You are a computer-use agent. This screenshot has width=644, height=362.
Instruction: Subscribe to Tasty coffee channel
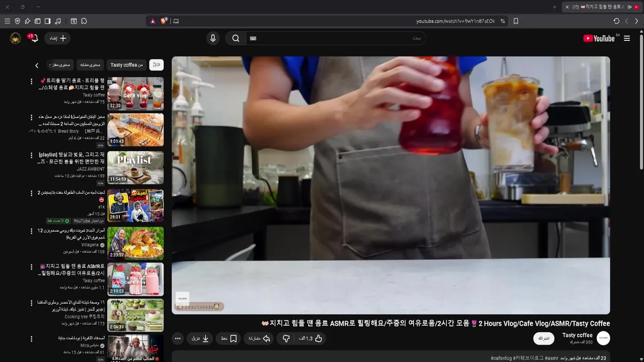pyautogui.click(x=544, y=338)
